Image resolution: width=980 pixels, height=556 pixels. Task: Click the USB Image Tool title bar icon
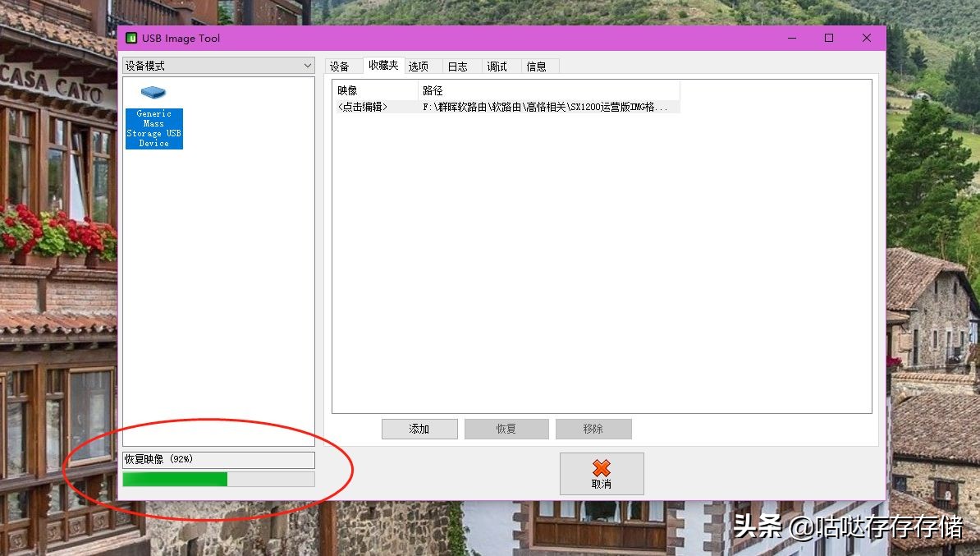tap(131, 38)
